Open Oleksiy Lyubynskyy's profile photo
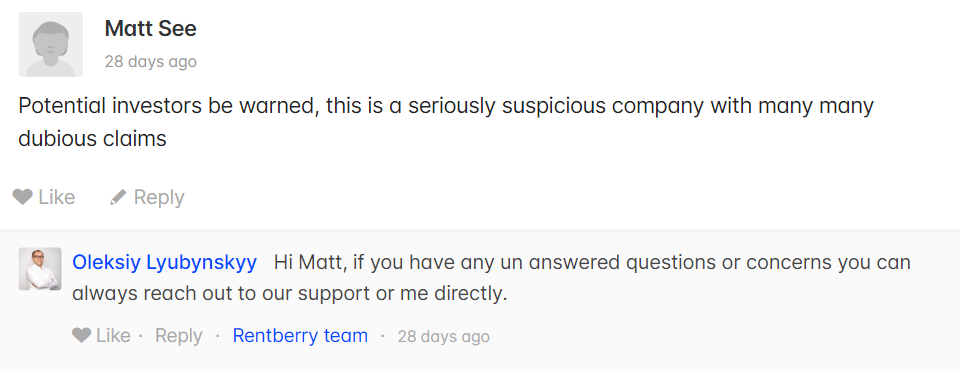This screenshot has width=960, height=372. pyautogui.click(x=40, y=269)
